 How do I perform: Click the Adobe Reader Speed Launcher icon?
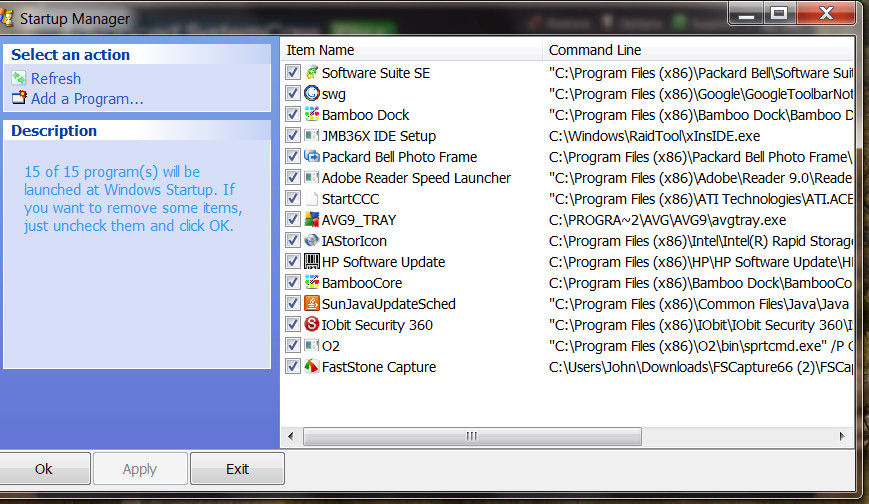coord(312,177)
